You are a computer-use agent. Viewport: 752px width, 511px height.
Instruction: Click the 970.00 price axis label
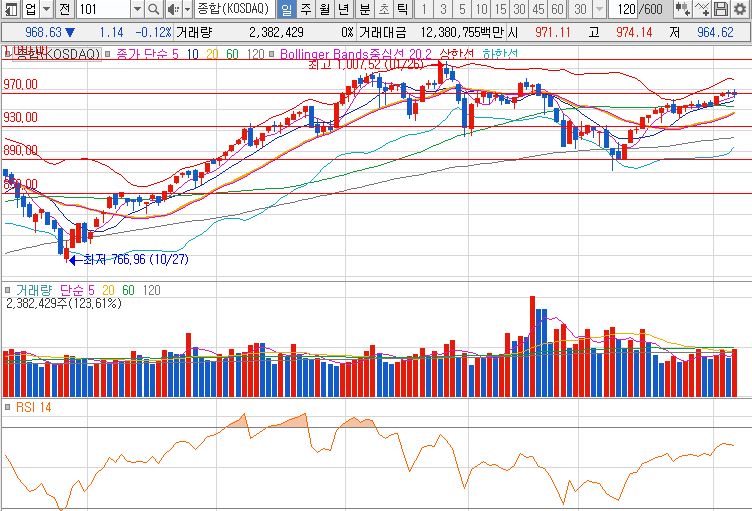pos(20,84)
